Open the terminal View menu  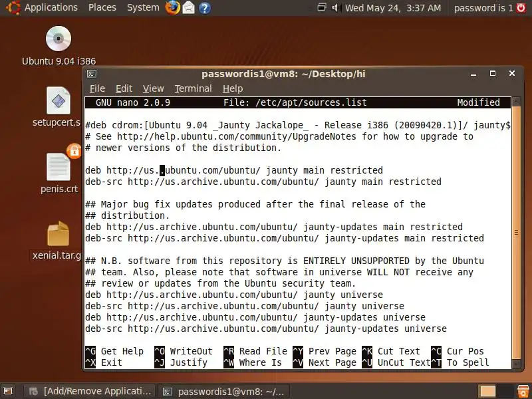coord(153,88)
